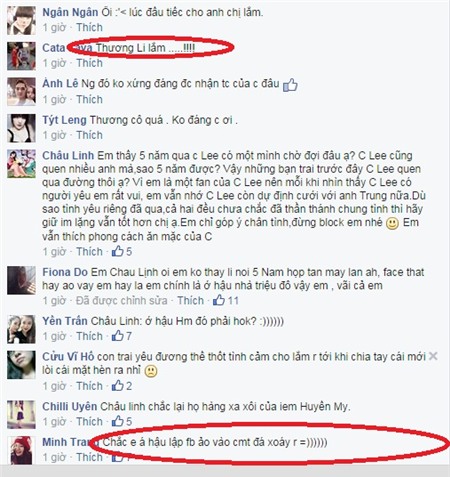Open the Fiona Do profile name link
The height and width of the screenshot is (477, 450).
click(65, 272)
